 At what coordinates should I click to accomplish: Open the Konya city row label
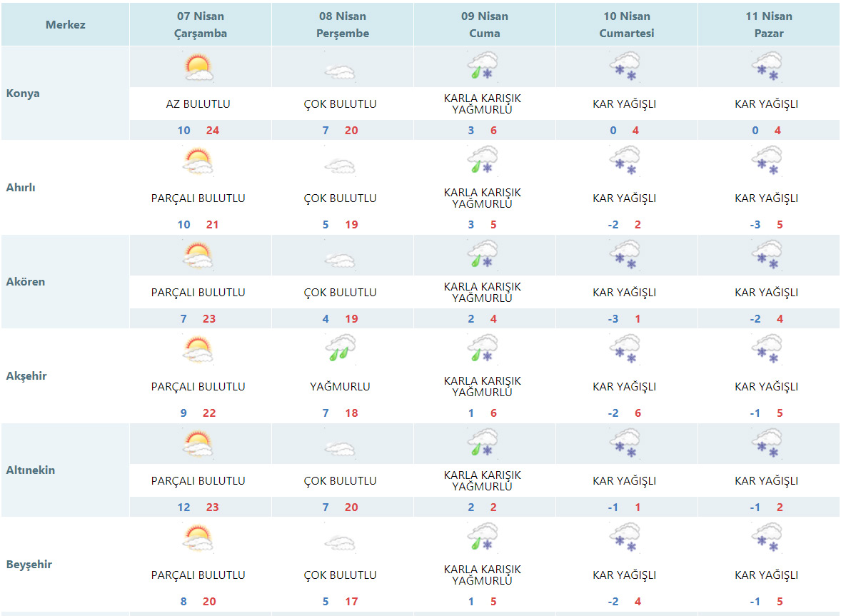[23, 94]
